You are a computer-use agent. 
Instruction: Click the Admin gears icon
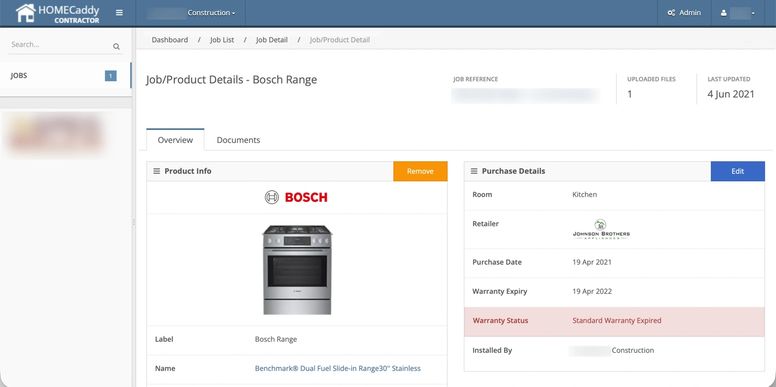671,13
